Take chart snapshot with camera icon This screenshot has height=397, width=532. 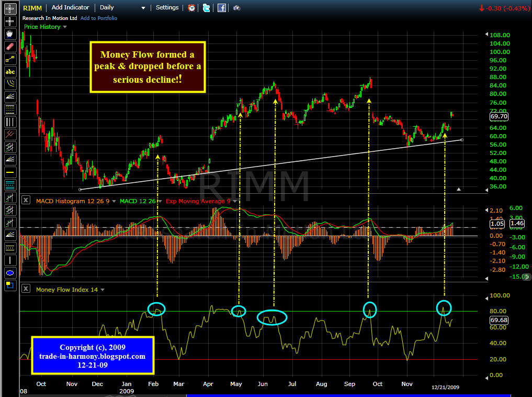[x=237, y=8]
